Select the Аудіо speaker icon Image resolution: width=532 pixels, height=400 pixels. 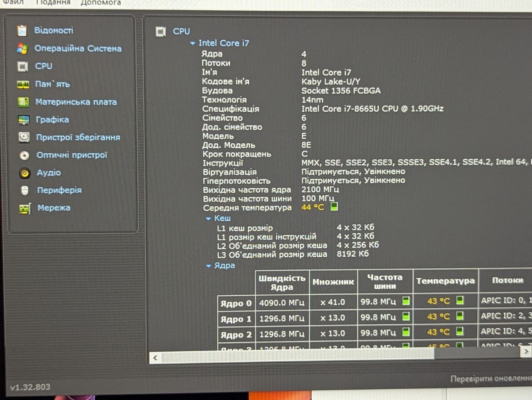tap(25, 173)
